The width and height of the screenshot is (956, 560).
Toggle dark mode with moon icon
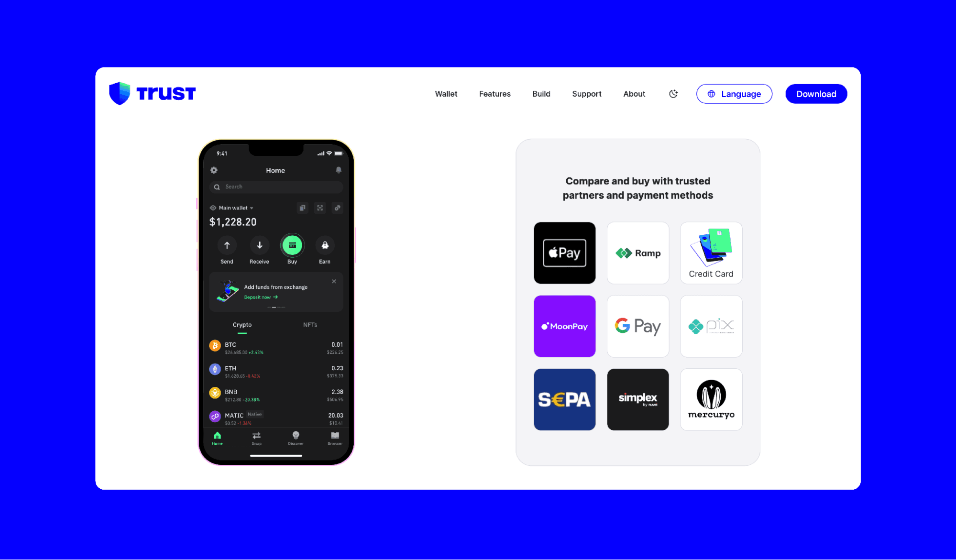point(673,94)
